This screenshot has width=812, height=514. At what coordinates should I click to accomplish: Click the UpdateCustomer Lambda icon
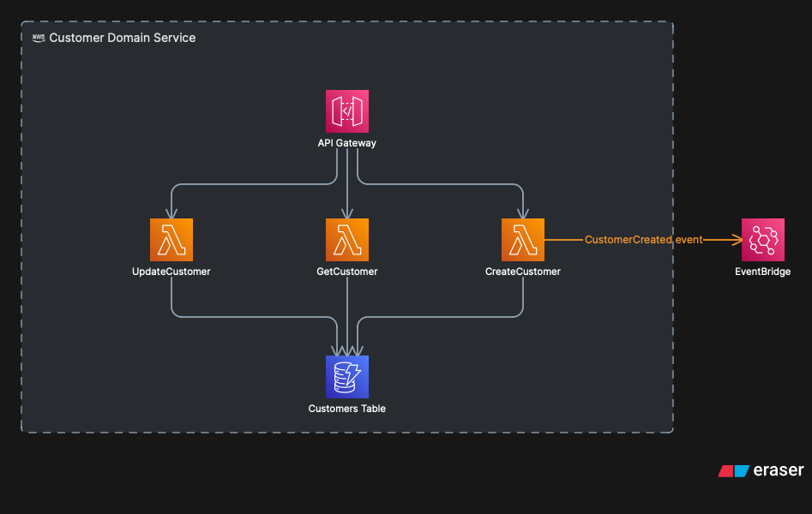pyautogui.click(x=171, y=240)
